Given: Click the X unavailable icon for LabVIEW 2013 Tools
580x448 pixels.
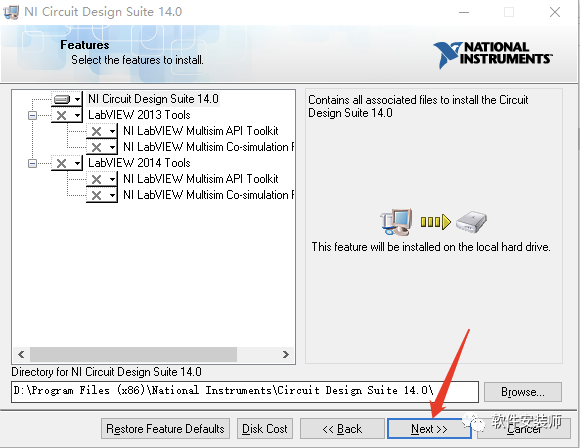Looking at the screenshot, I should tap(61, 115).
